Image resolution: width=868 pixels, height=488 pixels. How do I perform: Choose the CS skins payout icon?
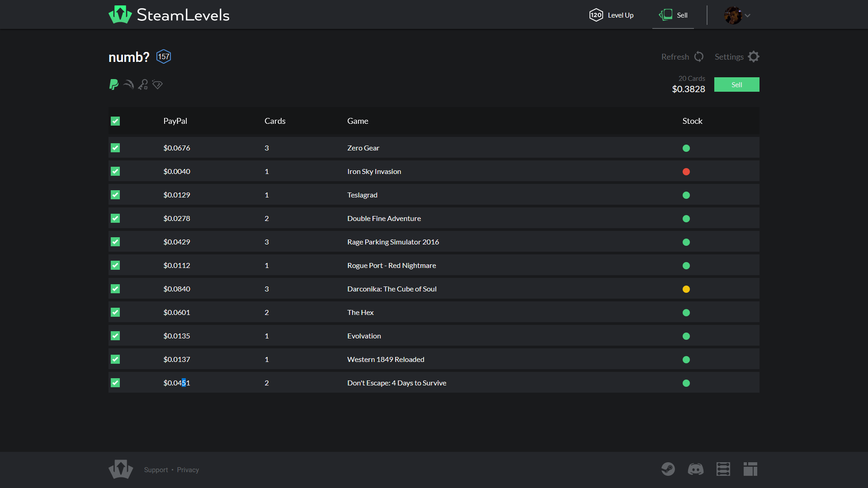point(128,84)
